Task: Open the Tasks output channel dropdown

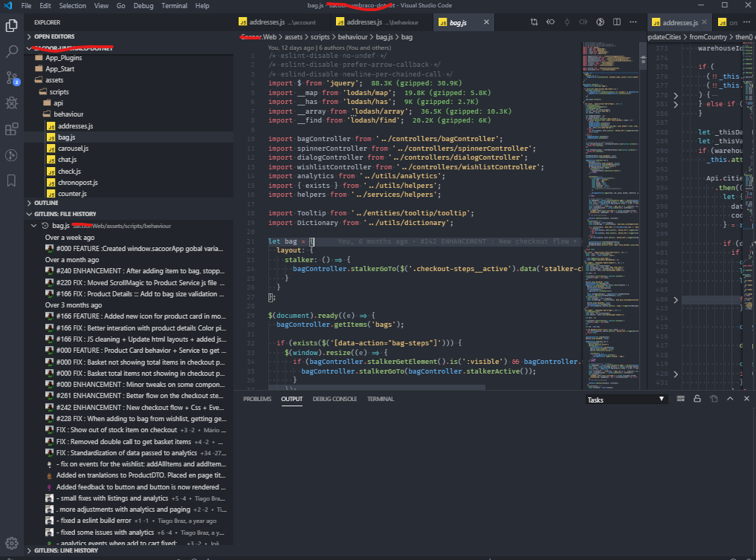Action: [x=625, y=399]
